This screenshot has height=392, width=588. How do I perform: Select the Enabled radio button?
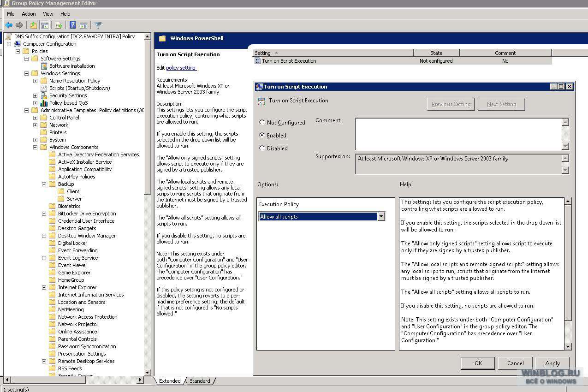pos(262,136)
